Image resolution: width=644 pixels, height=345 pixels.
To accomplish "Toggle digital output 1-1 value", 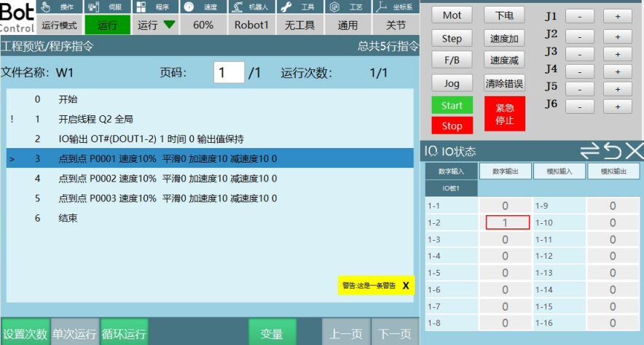I will click(506, 206).
